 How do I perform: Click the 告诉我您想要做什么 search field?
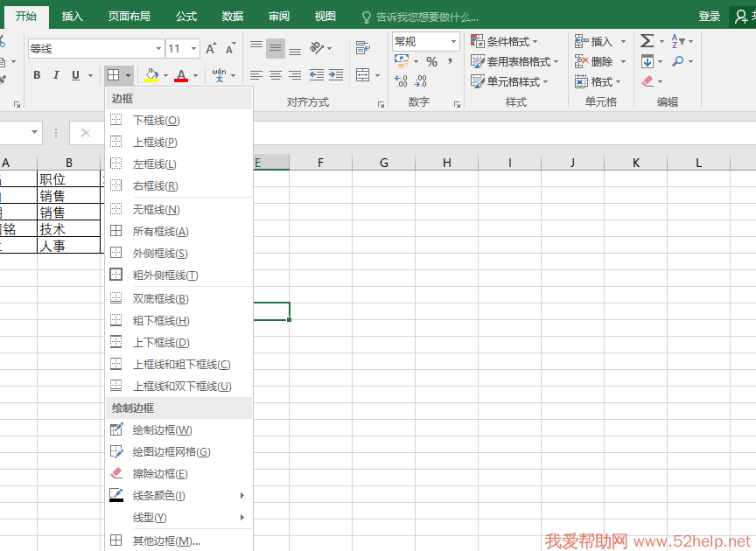427,17
